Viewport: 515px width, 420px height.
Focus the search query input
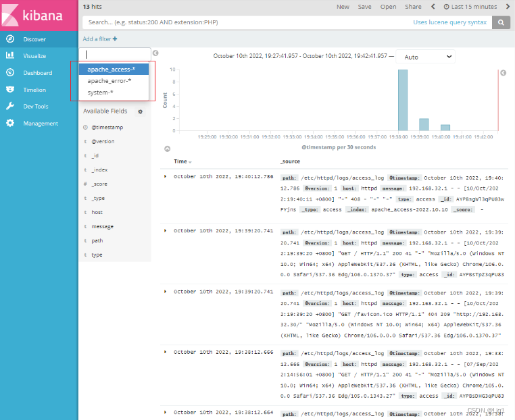tap(246, 22)
